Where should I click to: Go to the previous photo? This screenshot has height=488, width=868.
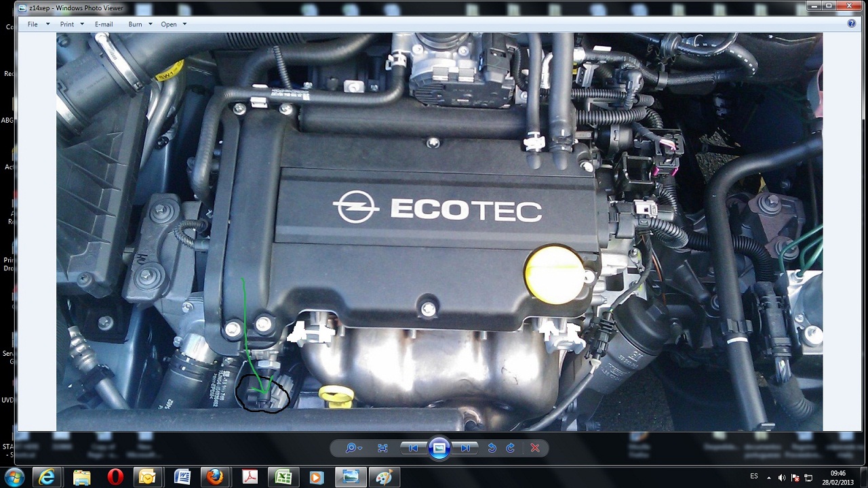[413, 448]
